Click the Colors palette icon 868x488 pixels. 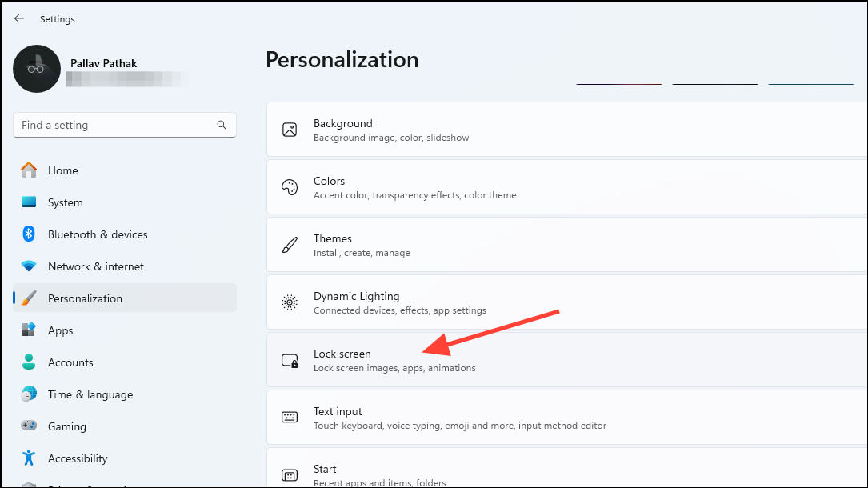click(290, 186)
